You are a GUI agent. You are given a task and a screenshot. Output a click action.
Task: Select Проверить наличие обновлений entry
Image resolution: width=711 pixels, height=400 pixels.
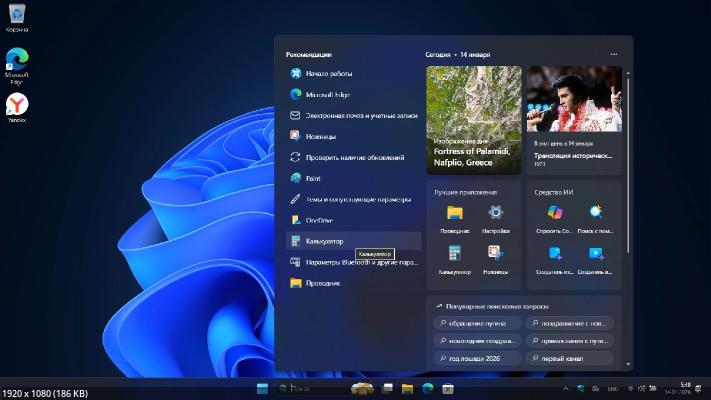(355, 157)
